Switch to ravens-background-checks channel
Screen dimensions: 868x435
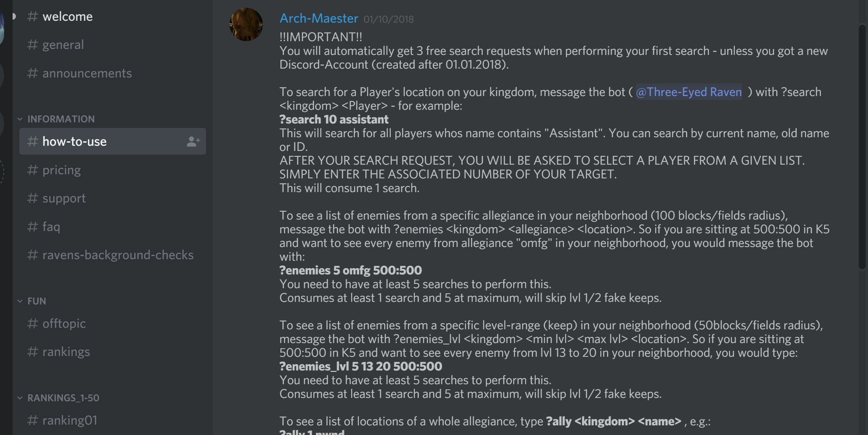coord(118,255)
